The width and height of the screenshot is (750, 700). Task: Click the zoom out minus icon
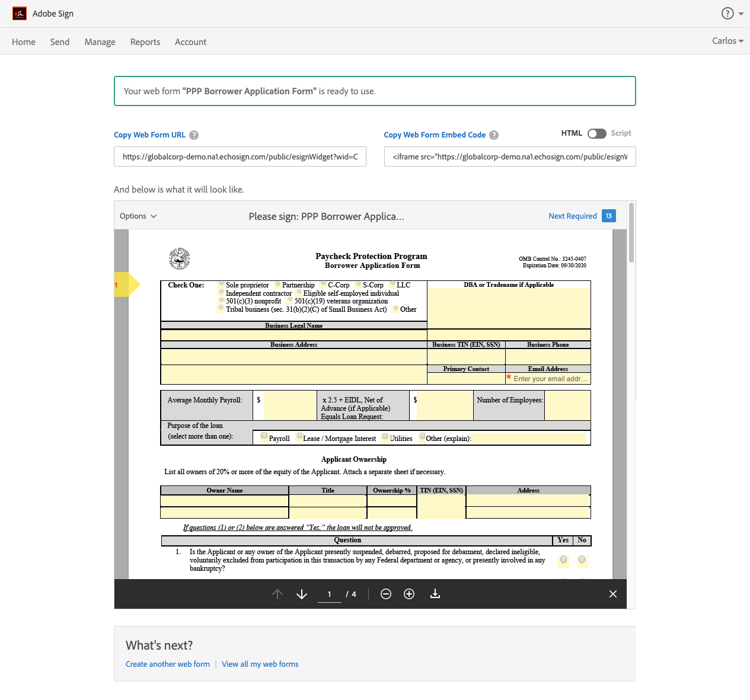point(386,594)
